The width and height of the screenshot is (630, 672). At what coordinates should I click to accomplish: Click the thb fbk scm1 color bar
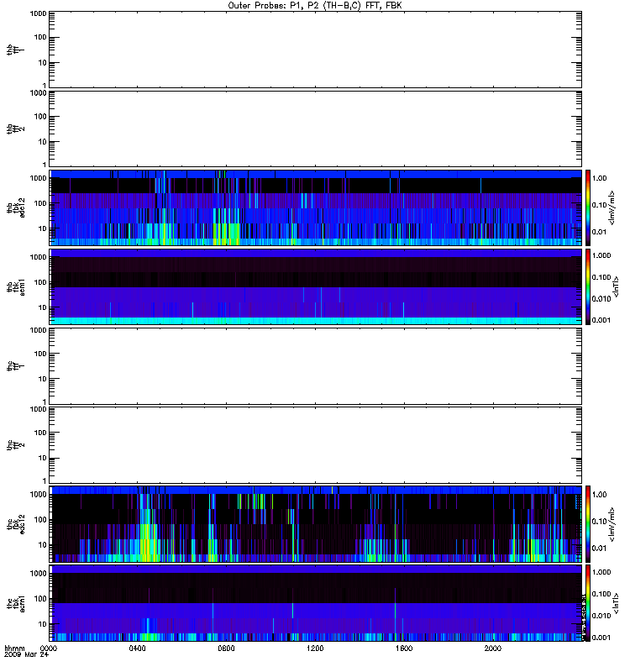point(588,286)
